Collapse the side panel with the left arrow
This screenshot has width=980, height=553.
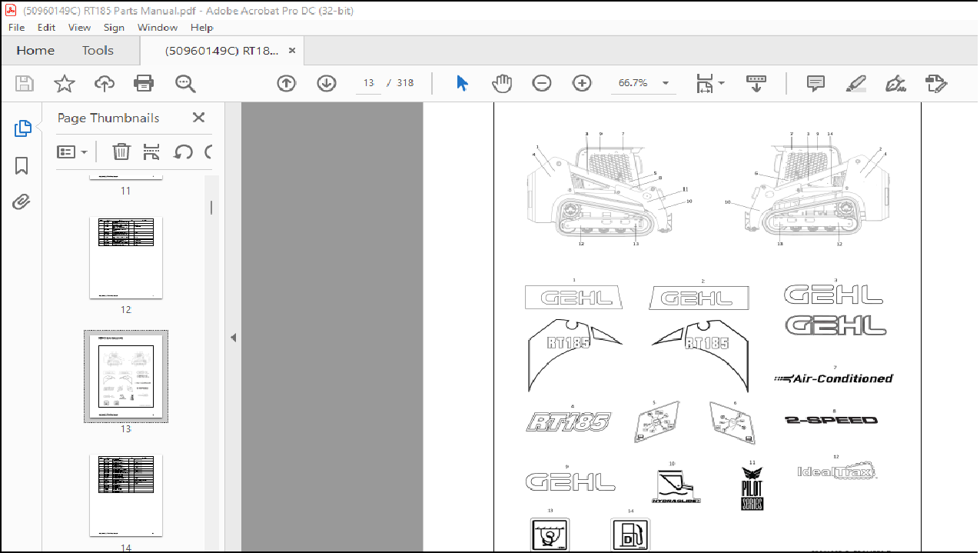pos(233,338)
